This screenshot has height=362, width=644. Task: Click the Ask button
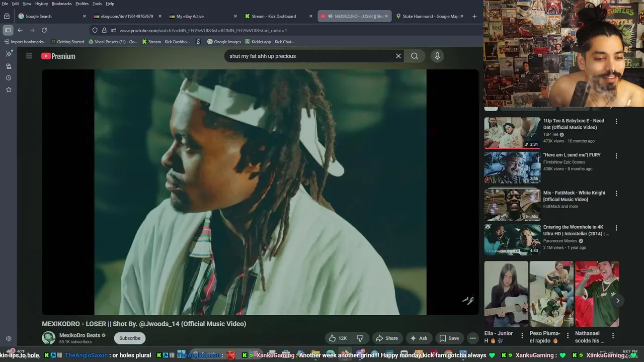(418, 338)
